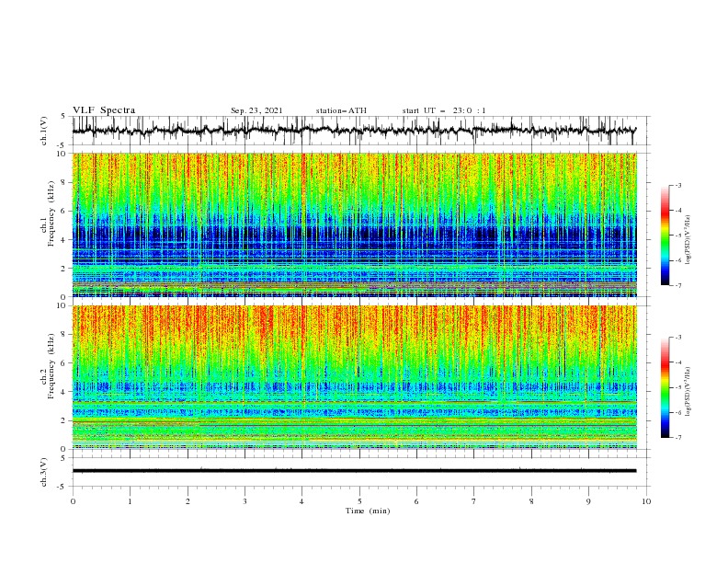Click the ch.1 voltage waveform trace panel
This screenshot has width=728, height=563.
[361, 131]
